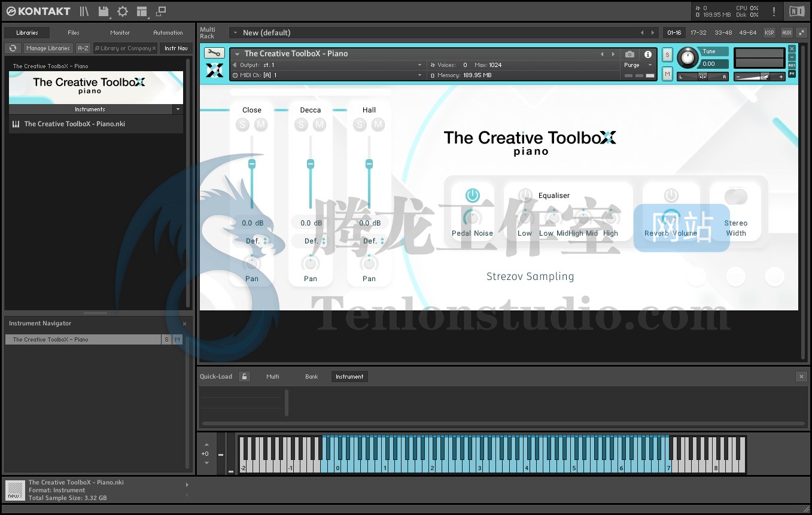Switch to the Files tab
The width and height of the screenshot is (812, 515).
click(x=74, y=32)
